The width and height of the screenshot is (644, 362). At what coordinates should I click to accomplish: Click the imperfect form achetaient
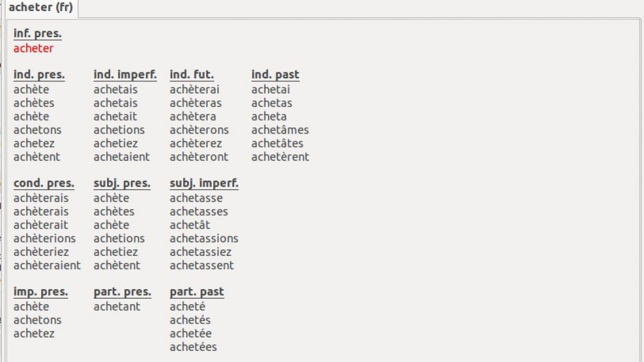pyautogui.click(x=122, y=157)
